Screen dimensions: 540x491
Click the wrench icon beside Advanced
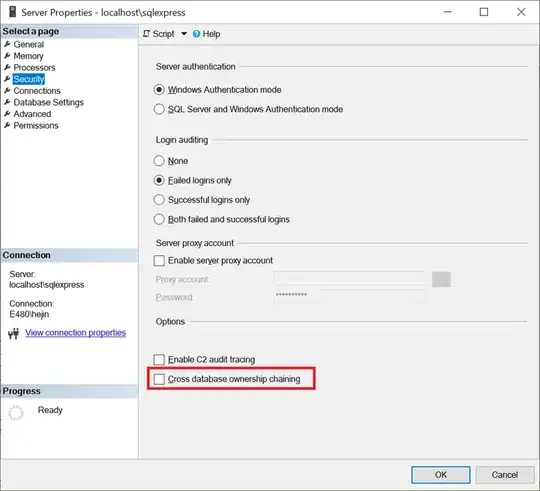pos(7,114)
